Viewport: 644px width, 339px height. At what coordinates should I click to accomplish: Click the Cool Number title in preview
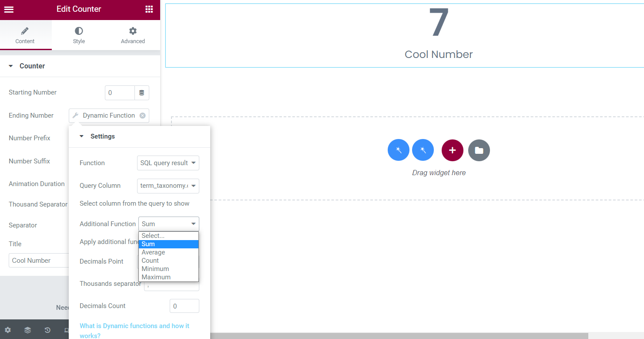pyautogui.click(x=439, y=54)
